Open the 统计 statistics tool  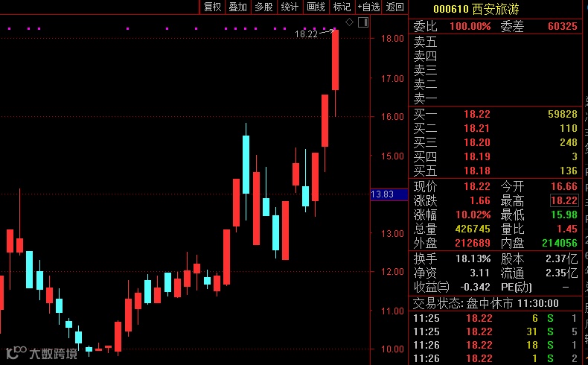pos(290,7)
